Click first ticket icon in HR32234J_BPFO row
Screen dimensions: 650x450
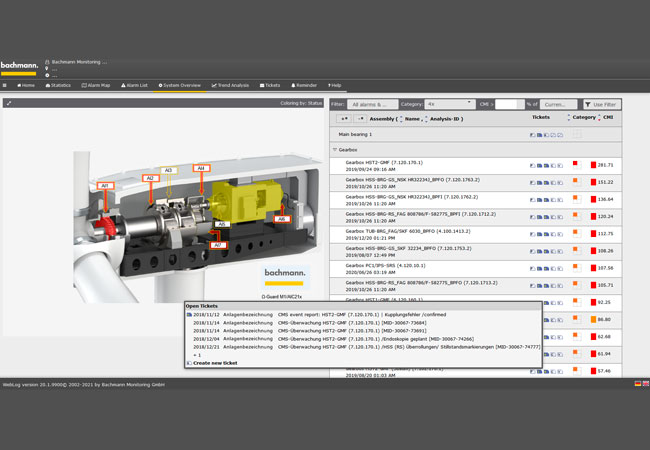point(533,183)
